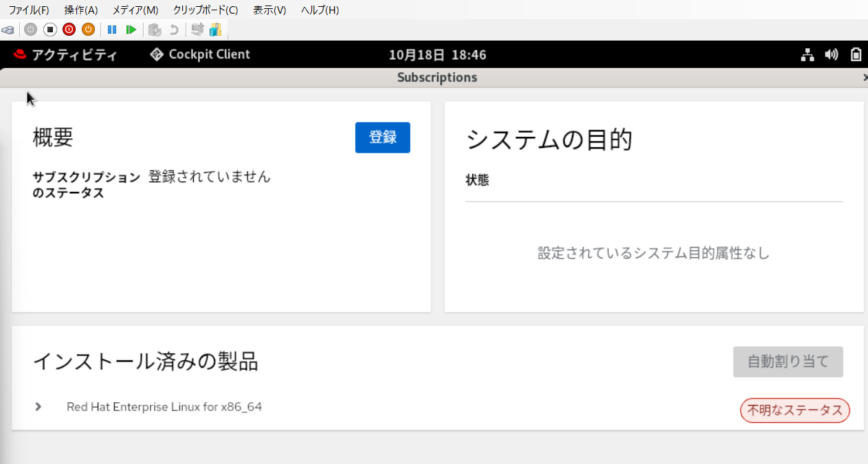Open the ヘルプ(H) menu
Screen dimensions: 868x464
(x=320, y=10)
